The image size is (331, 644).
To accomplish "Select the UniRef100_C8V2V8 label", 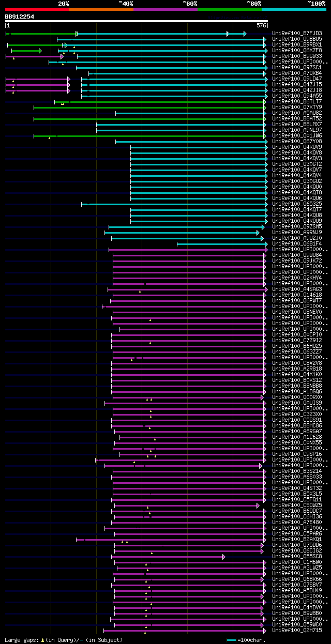I will (297, 363).
